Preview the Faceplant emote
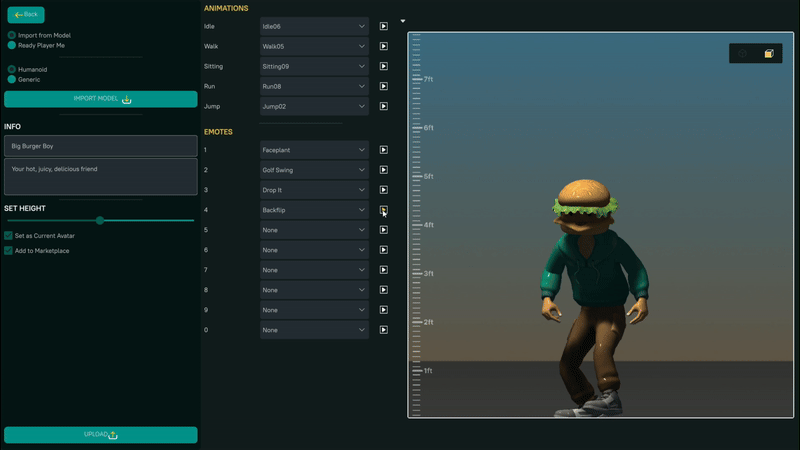 tap(383, 150)
